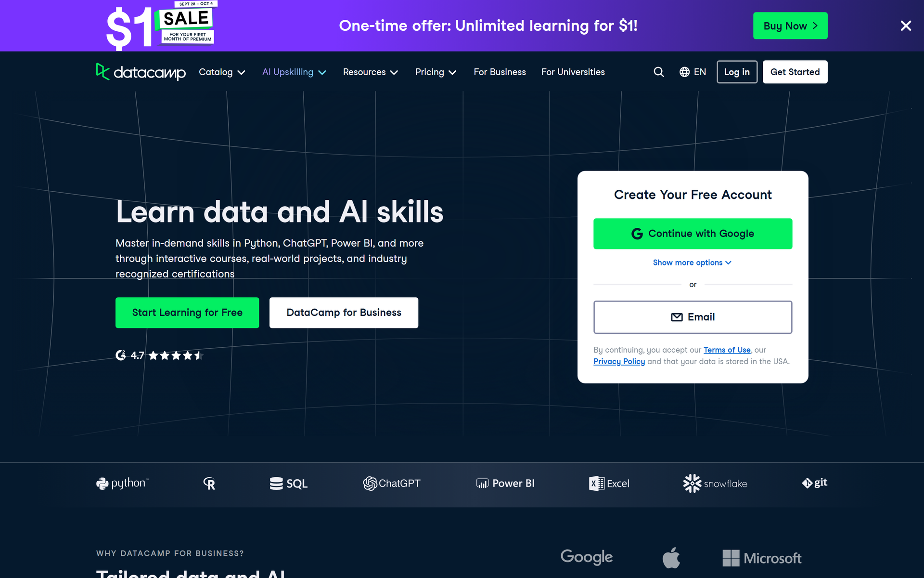Open the EN language selector
Screen dimensions: 924x578
tap(693, 72)
